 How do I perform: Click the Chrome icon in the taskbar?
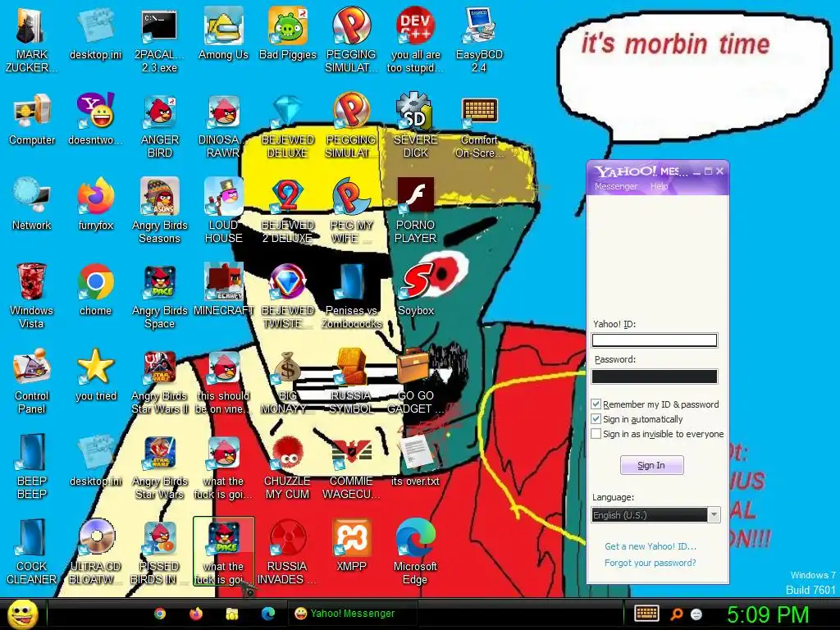(x=160, y=614)
